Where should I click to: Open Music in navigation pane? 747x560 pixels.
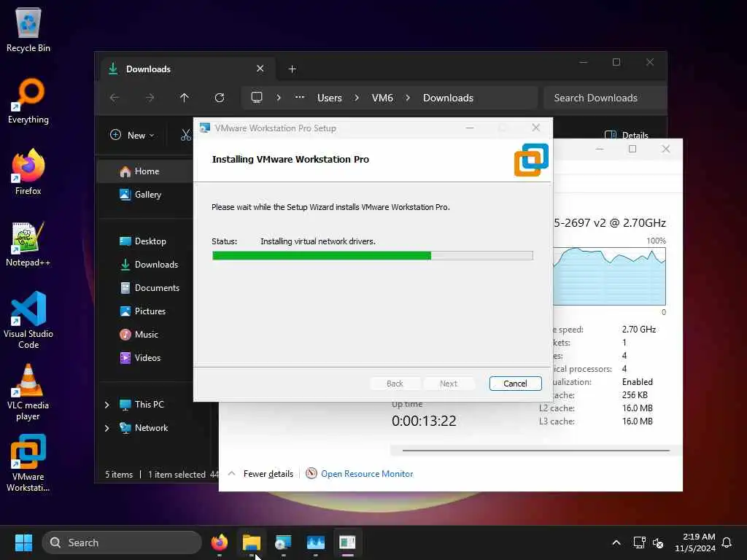pyautogui.click(x=145, y=334)
